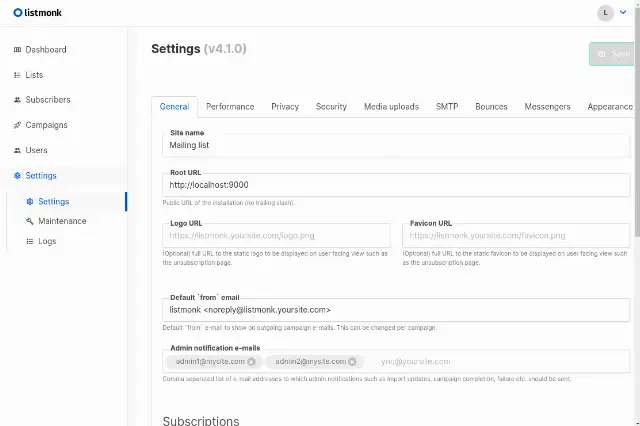Click the Dashboard sidebar icon
The width and height of the screenshot is (640, 426).
click(x=17, y=50)
